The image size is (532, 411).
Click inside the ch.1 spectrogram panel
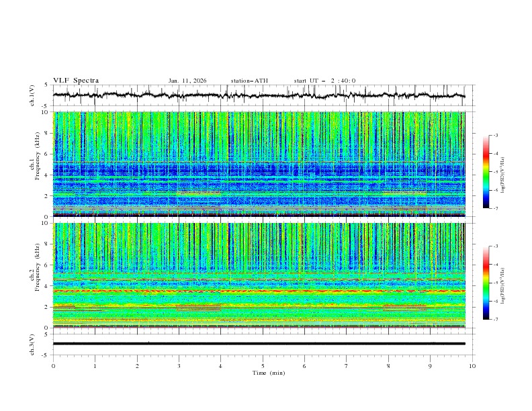click(259, 164)
